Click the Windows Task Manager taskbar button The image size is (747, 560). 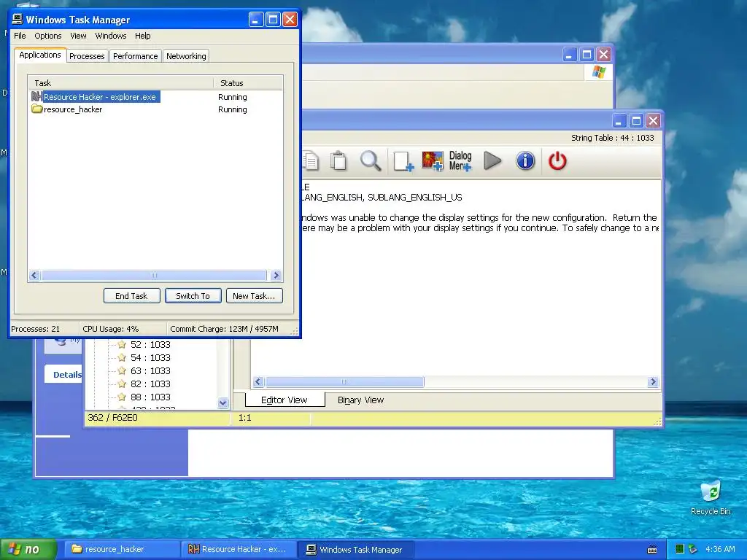click(x=356, y=549)
